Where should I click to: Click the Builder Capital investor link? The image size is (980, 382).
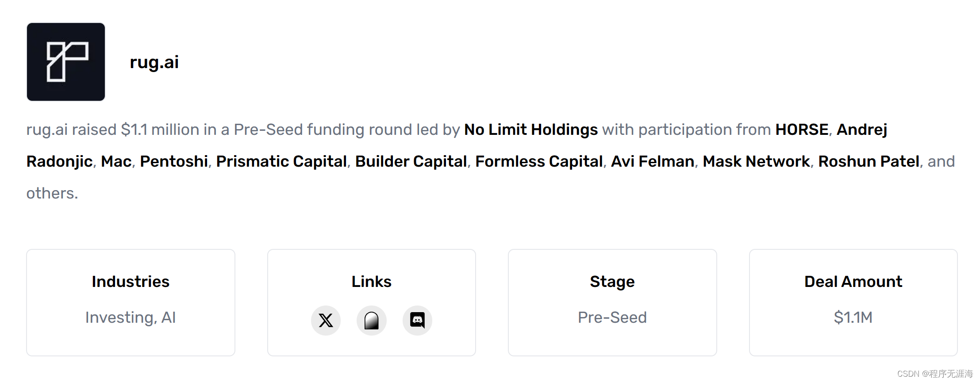[x=411, y=161]
